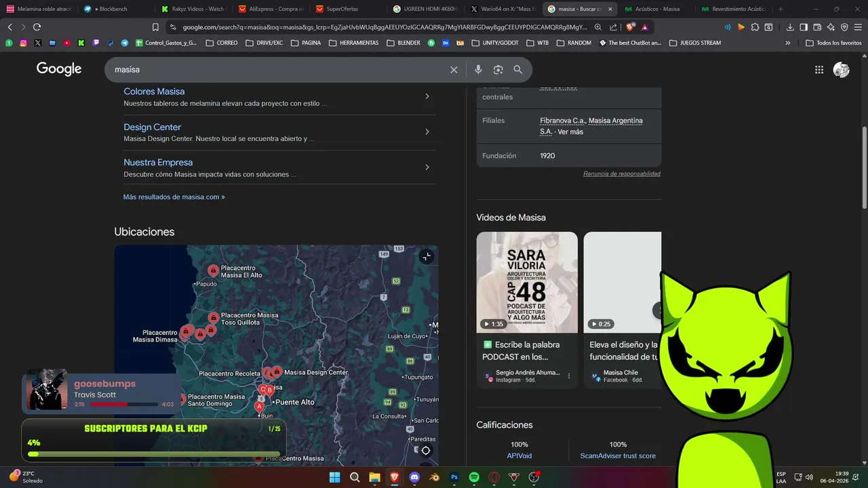The image size is (868, 488).
Task: Click the Placacentro Masisa El Alto map pin
Action: click(x=213, y=270)
